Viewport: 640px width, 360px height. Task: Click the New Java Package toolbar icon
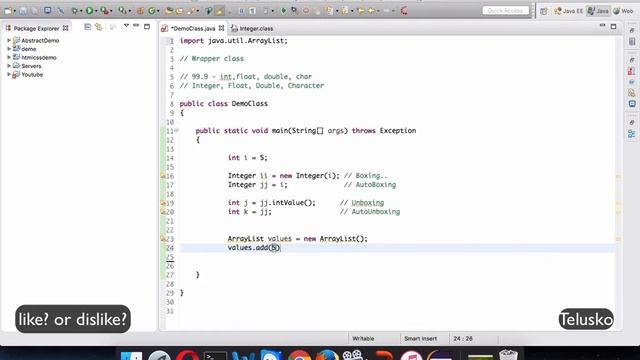[x=140, y=11]
